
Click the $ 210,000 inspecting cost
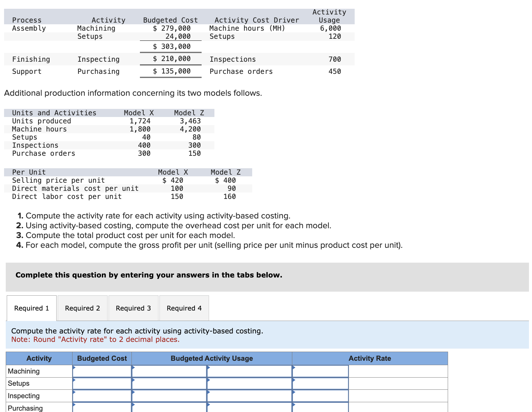tap(172, 59)
